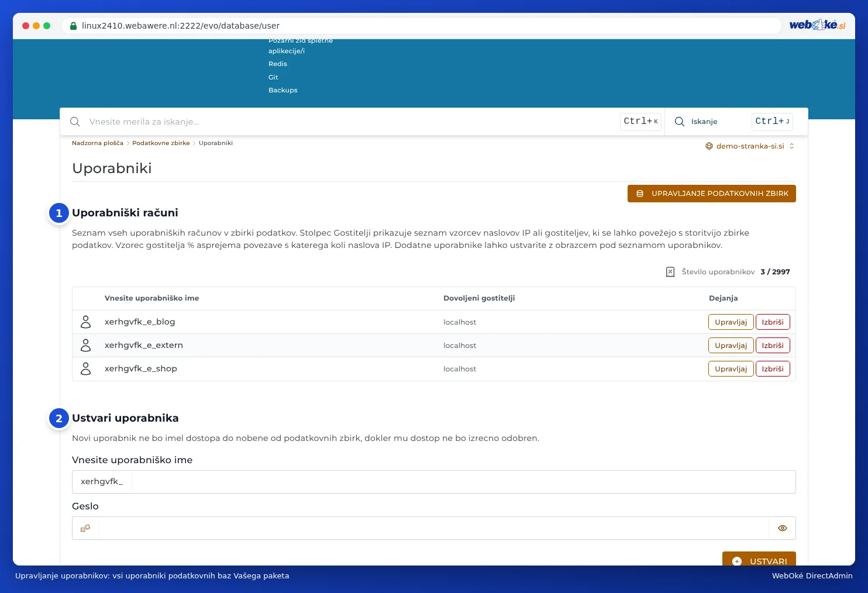Click the Ctrl+J shortcut badge

(x=772, y=122)
